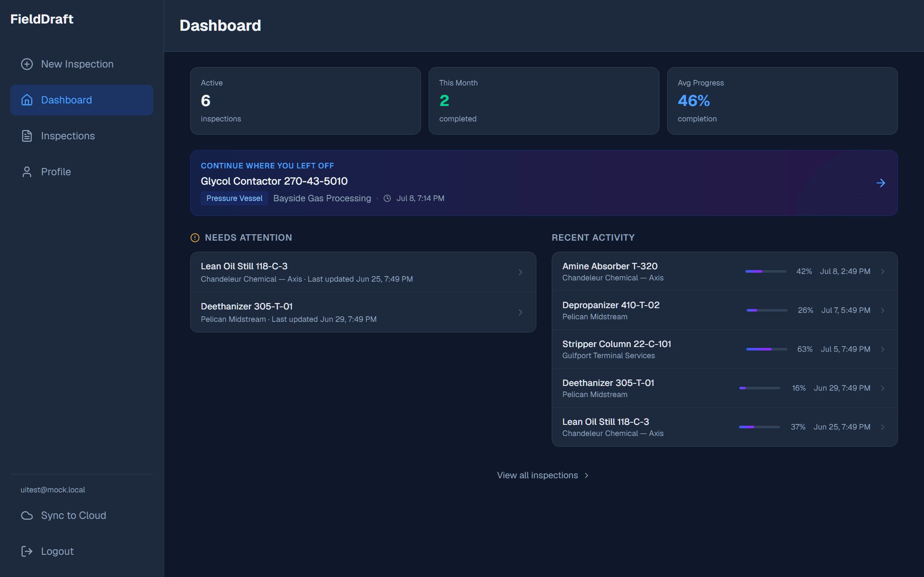924x577 pixels.
Task: Click Deethanizer 305-T-01 in Needs Attention
Action: pyautogui.click(x=247, y=306)
